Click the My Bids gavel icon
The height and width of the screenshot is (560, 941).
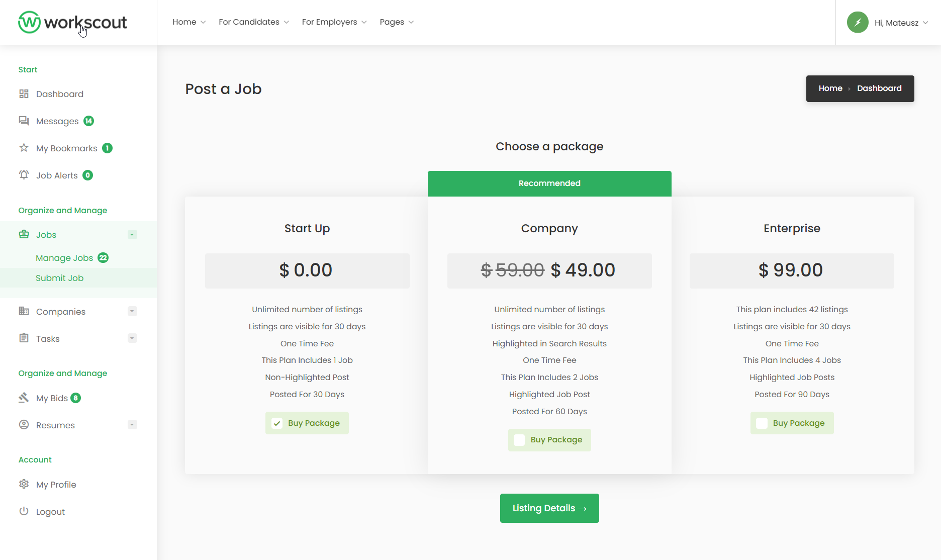24,398
